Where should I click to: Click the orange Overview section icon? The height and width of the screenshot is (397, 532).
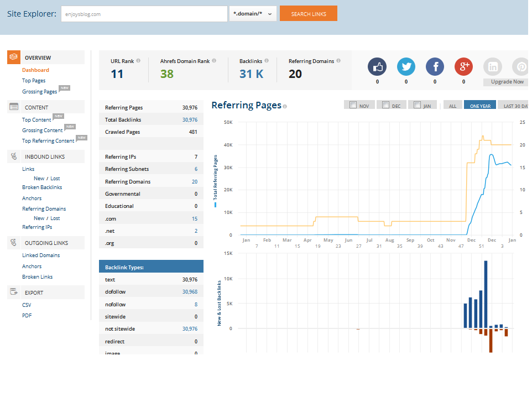[14, 57]
